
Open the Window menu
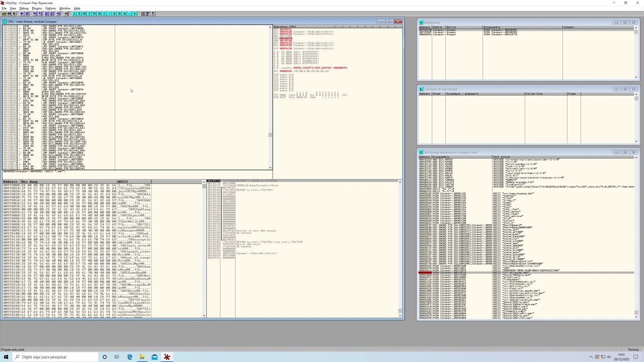65,9
